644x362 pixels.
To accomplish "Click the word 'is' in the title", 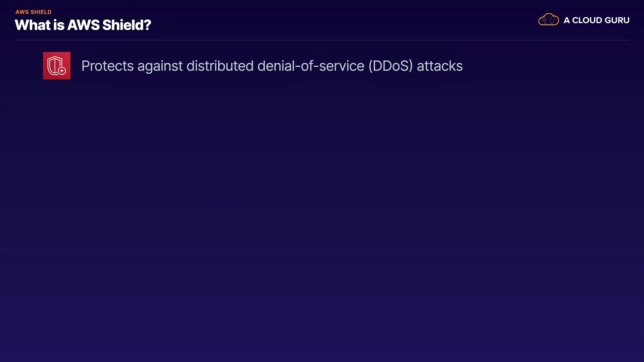I will pos(58,25).
